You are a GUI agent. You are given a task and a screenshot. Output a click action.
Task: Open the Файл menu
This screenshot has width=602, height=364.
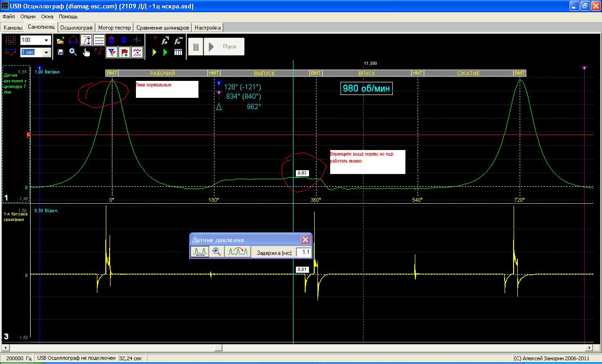(x=9, y=16)
